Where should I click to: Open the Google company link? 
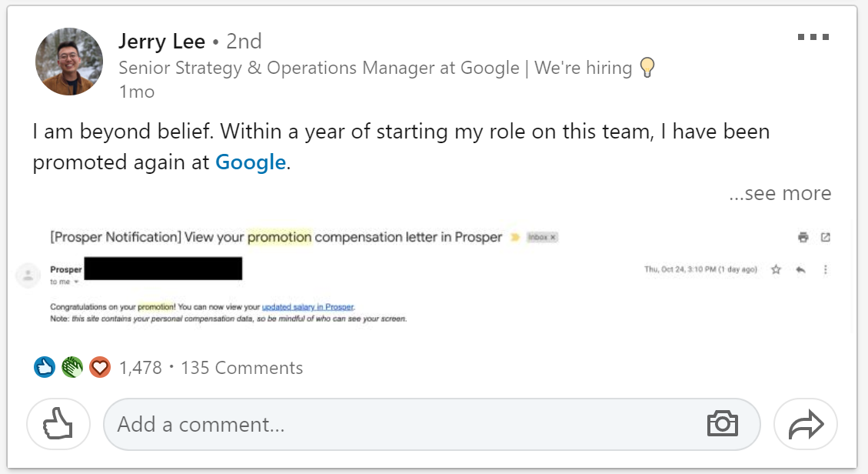point(251,162)
